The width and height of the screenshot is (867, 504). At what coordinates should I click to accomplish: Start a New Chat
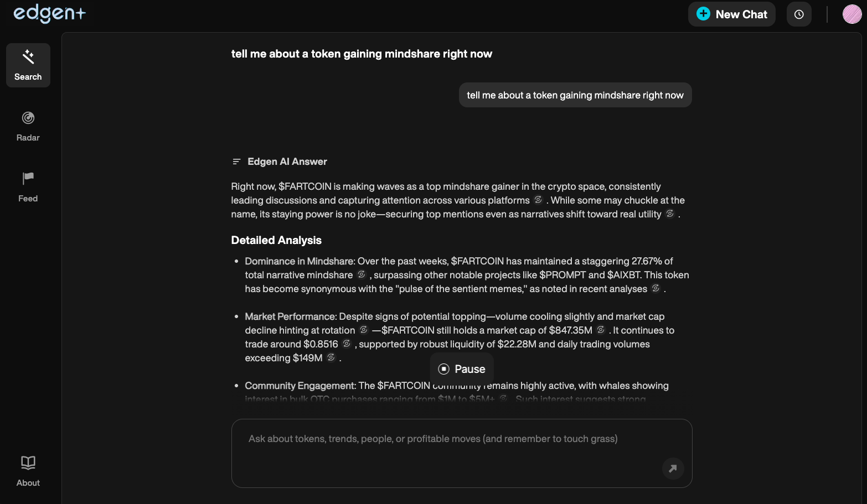click(731, 14)
